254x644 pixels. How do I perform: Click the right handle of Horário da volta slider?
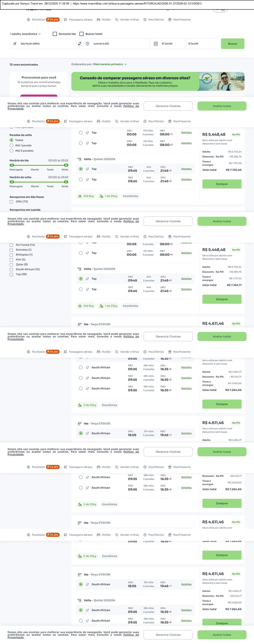click(66, 182)
